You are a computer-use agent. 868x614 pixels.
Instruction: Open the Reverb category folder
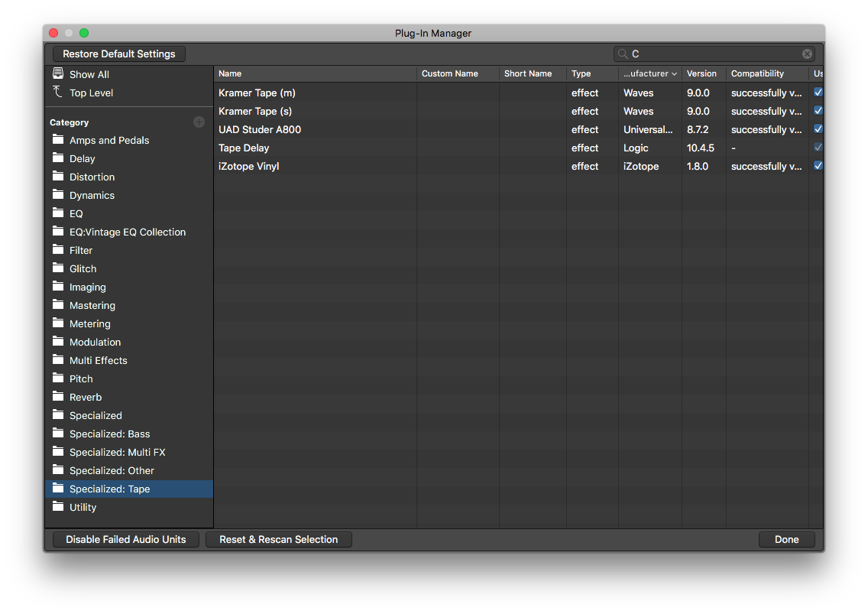[85, 397]
